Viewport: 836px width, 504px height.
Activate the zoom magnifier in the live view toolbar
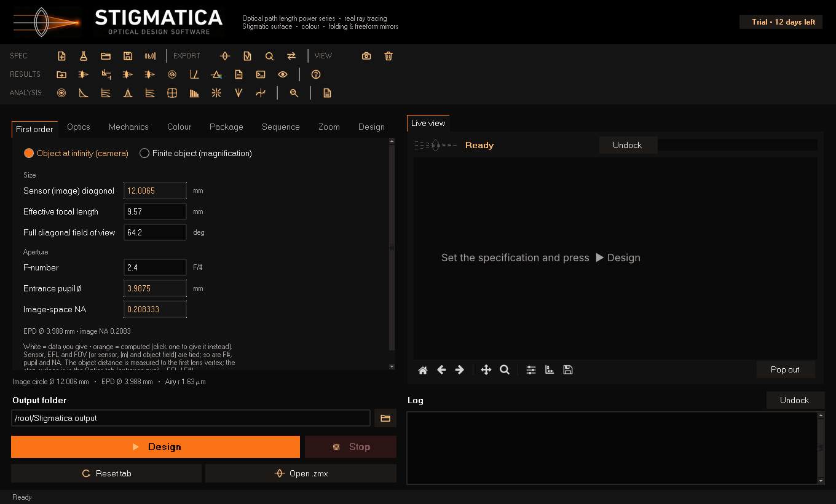[505, 370]
